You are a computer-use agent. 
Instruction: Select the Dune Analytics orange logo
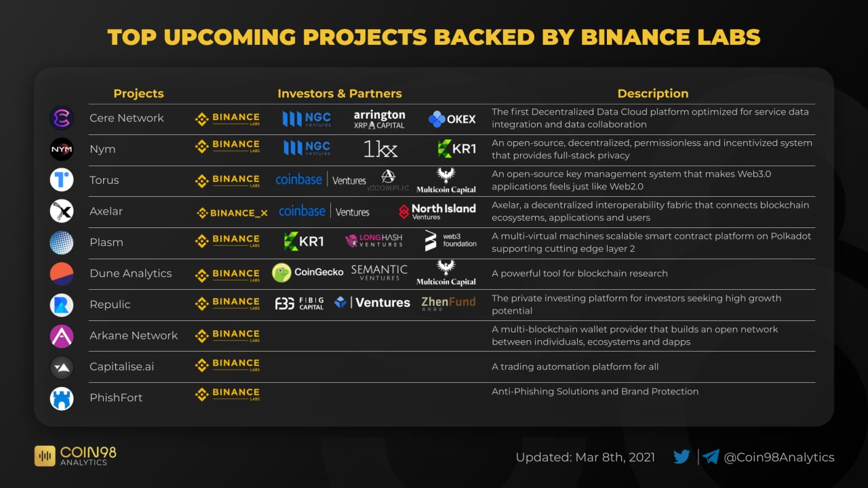point(62,274)
